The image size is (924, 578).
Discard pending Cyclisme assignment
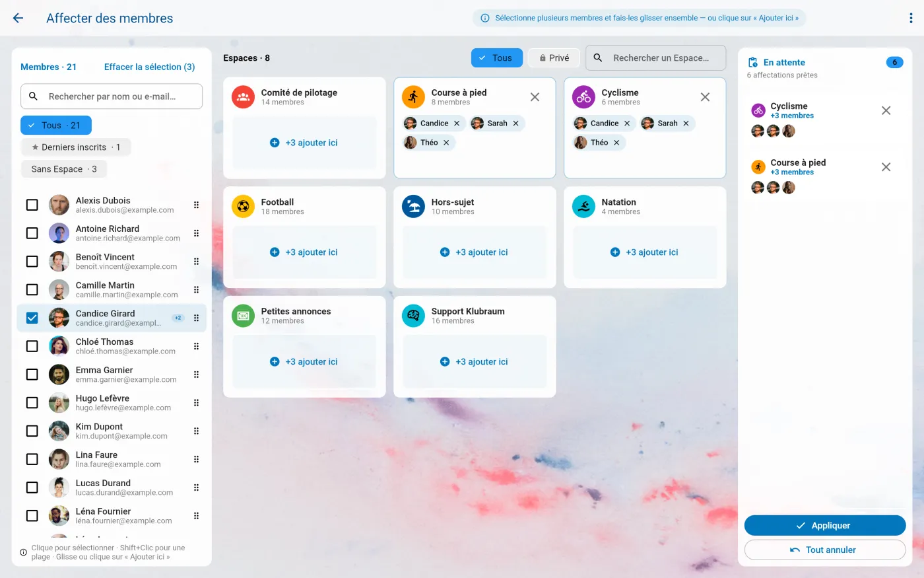[886, 110]
